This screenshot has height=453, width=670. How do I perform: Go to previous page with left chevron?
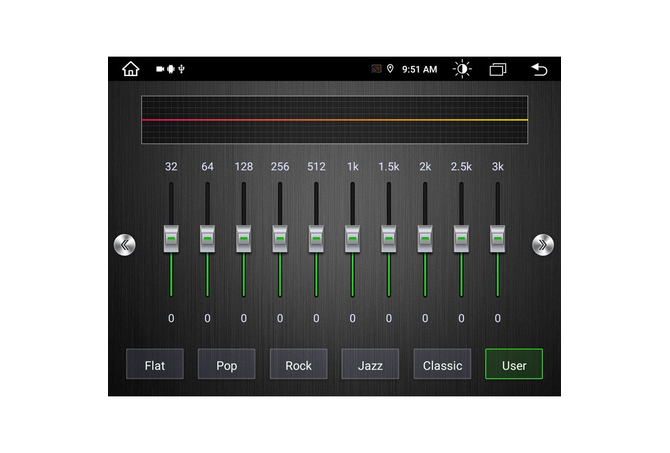tap(125, 244)
